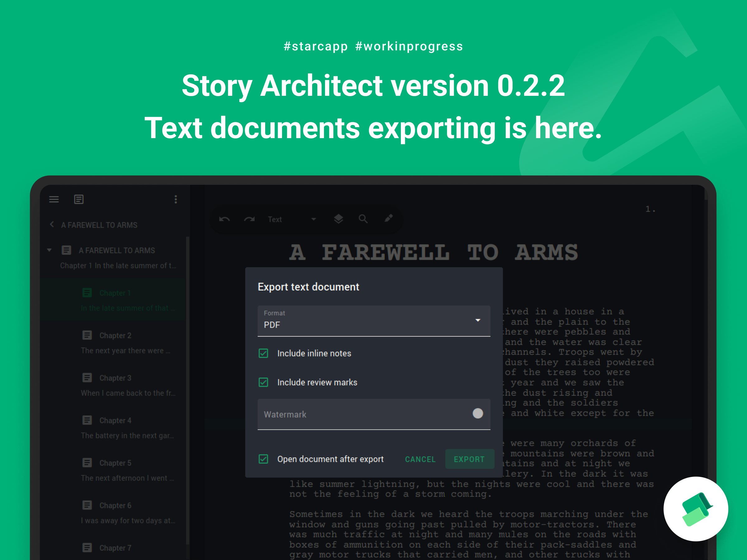This screenshot has height=560, width=747.
Task: Open the layers icon in toolbar
Action: pos(338,219)
